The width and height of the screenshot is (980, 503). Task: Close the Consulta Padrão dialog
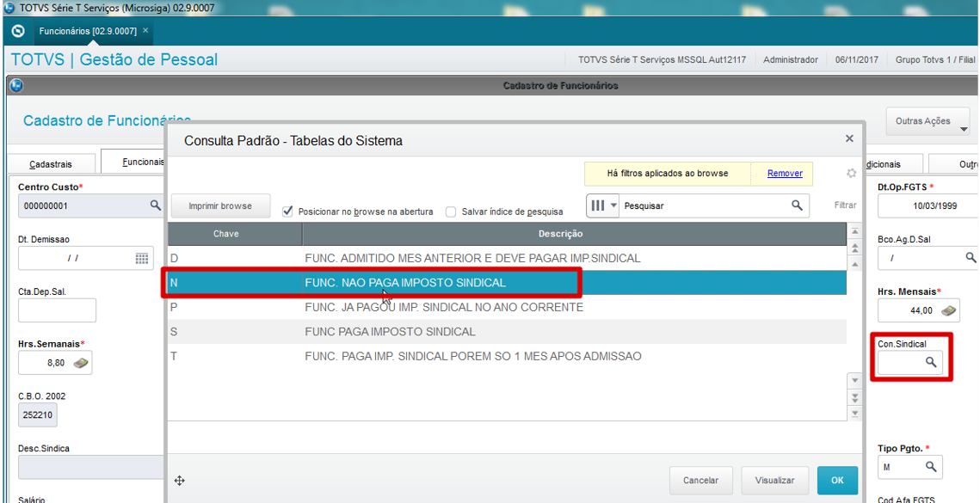(849, 138)
